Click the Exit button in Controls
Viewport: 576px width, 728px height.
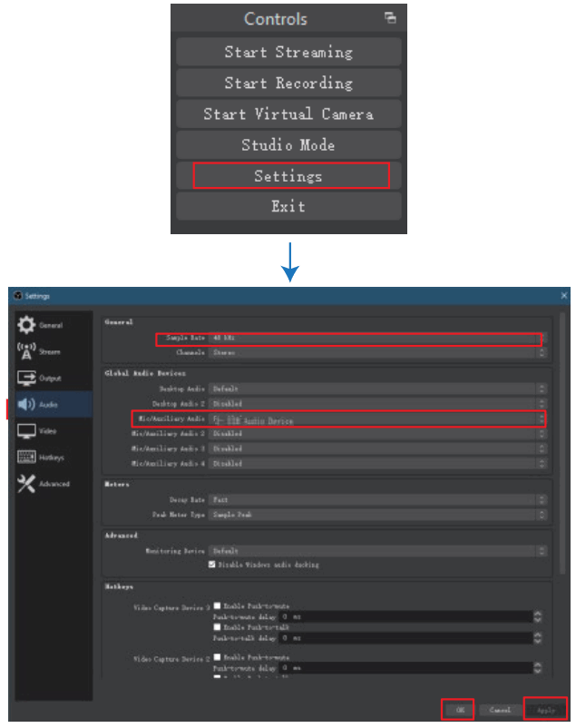(288, 206)
